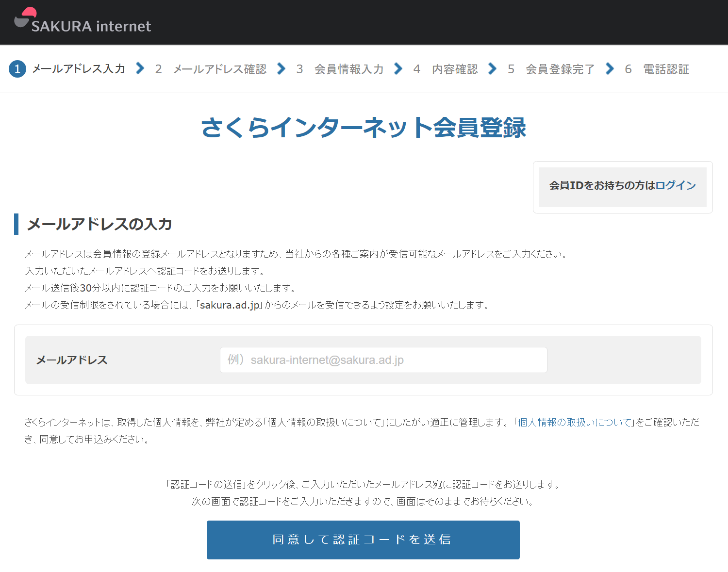Open 個人情報の取扱いについて link

(x=575, y=422)
